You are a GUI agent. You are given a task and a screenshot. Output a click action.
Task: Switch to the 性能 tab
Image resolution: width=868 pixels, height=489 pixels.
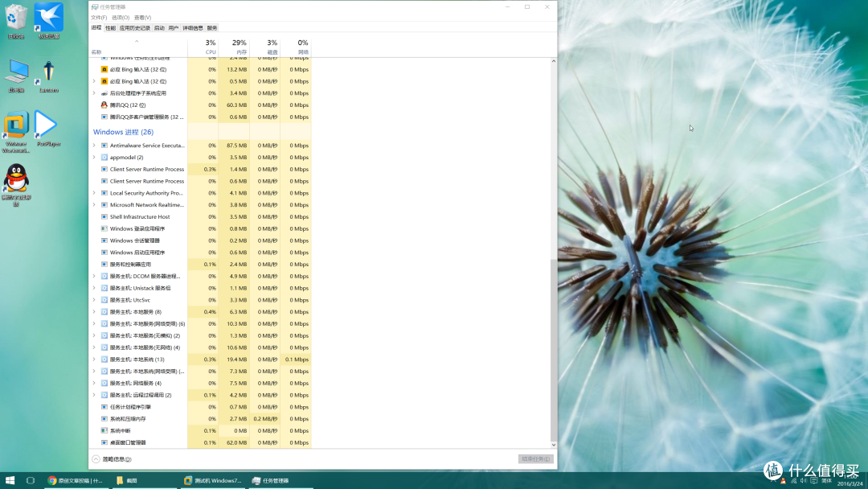coord(111,27)
